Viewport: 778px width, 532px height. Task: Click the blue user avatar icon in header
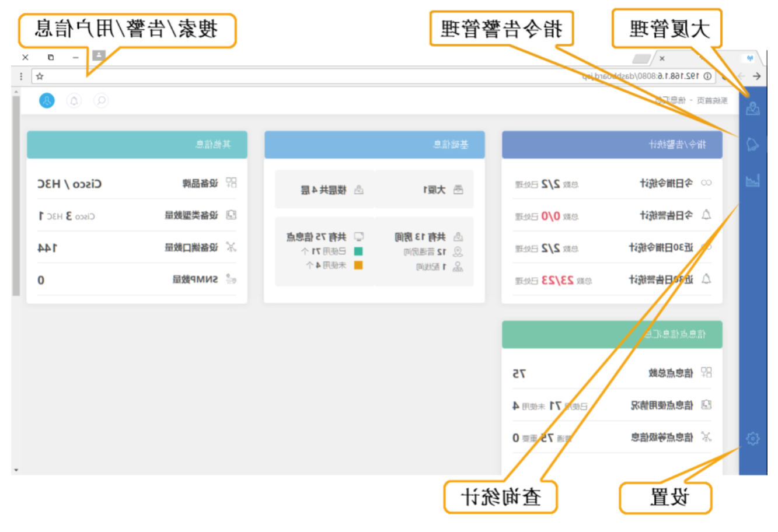tap(47, 100)
